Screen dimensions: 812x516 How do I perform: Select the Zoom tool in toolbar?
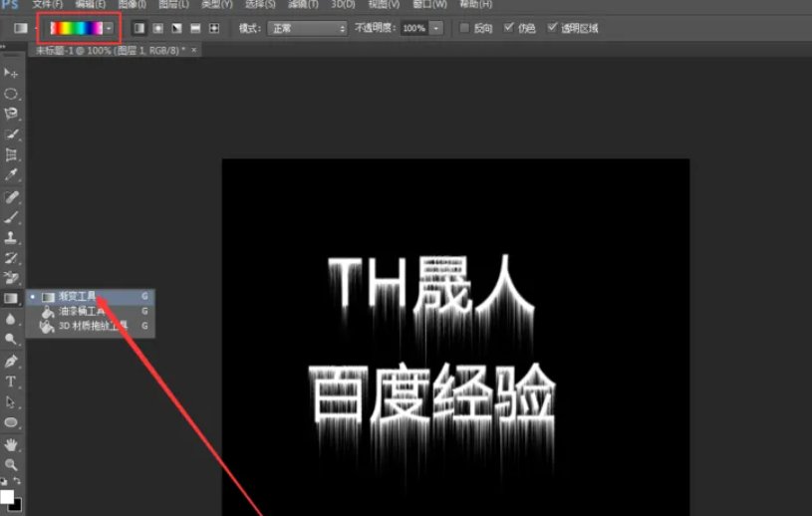tap(10, 464)
